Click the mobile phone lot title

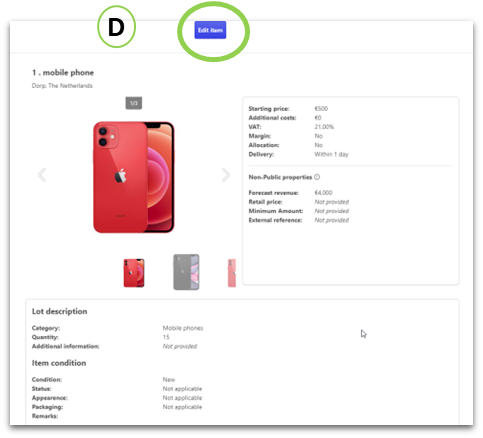[x=63, y=73]
